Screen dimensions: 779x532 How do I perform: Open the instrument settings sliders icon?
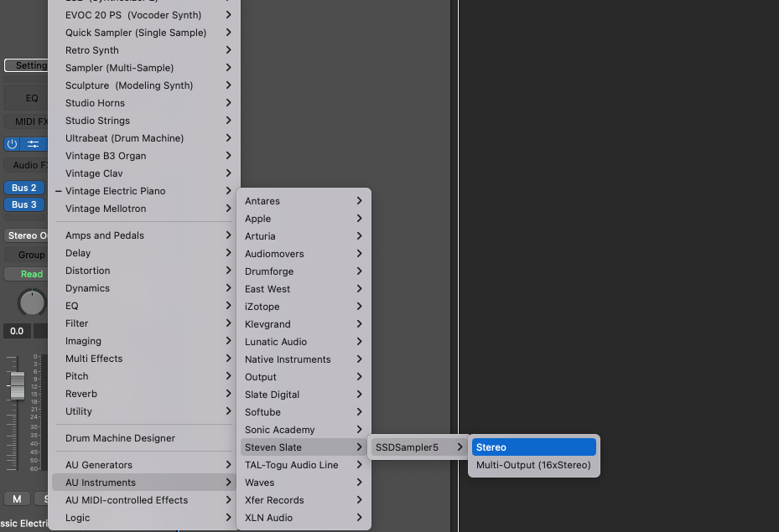click(x=34, y=144)
